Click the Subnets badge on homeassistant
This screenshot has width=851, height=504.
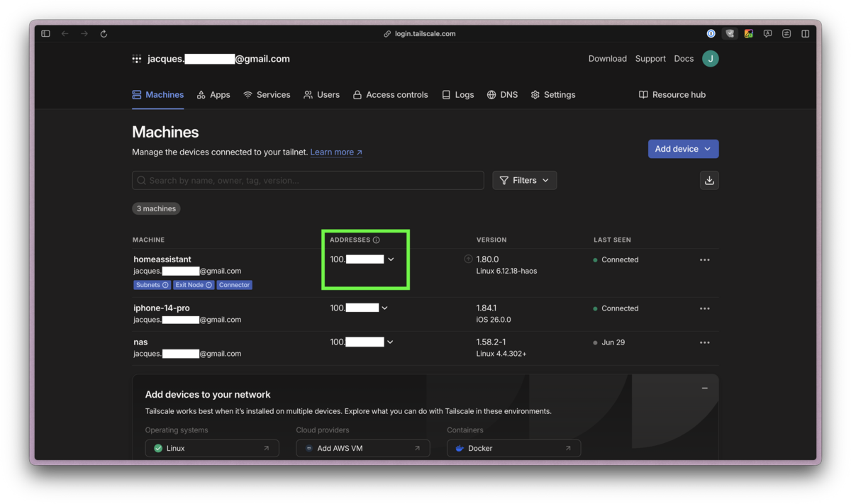(x=152, y=285)
